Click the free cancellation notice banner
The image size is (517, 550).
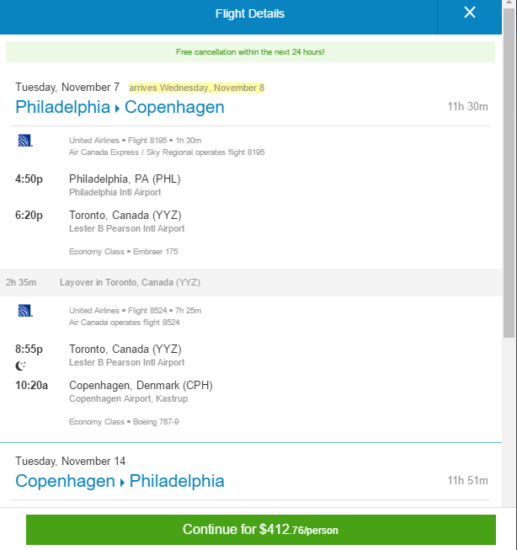click(x=250, y=52)
